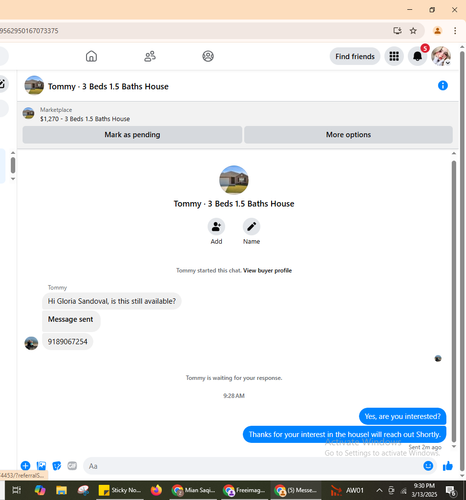The width and height of the screenshot is (466, 500).
Task: Open the View buyer profile link
Action: tap(267, 270)
